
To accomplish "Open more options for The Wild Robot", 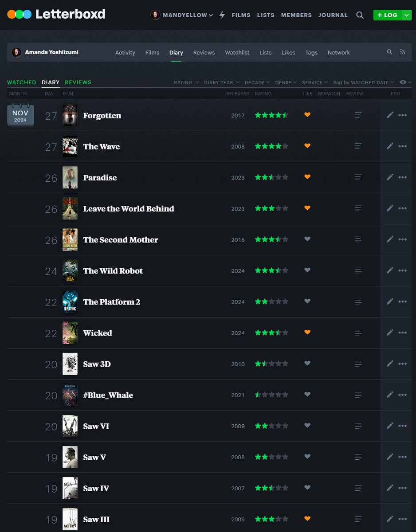I will click(403, 270).
